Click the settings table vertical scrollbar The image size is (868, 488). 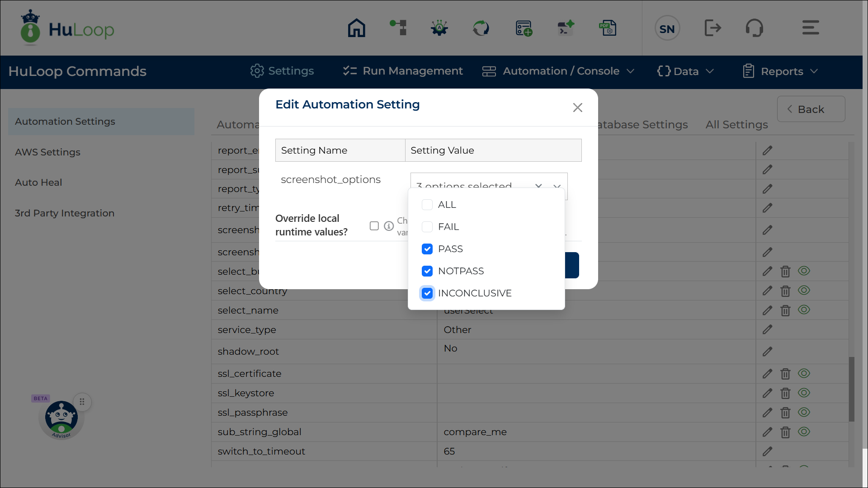click(851, 389)
